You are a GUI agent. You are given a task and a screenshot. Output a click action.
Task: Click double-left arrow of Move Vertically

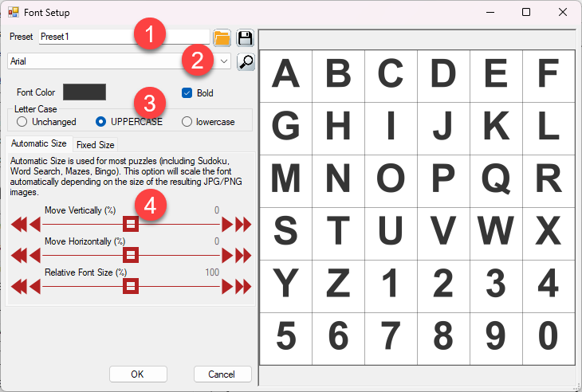(x=18, y=225)
